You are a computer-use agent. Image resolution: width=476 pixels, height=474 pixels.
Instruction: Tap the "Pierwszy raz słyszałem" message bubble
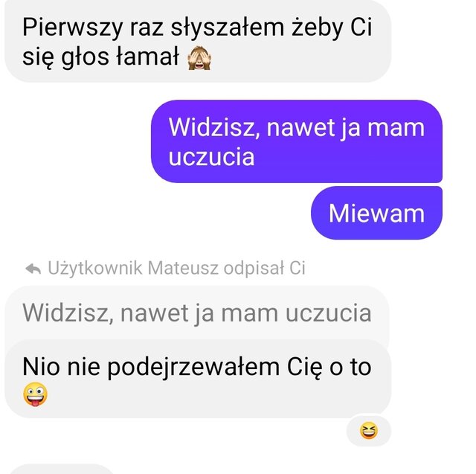(x=198, y=41)
